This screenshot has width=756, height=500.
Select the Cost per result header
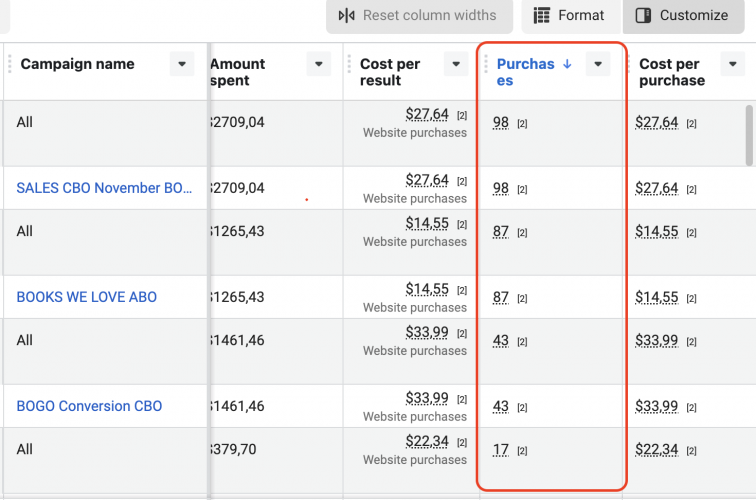[x=390, y=72]
